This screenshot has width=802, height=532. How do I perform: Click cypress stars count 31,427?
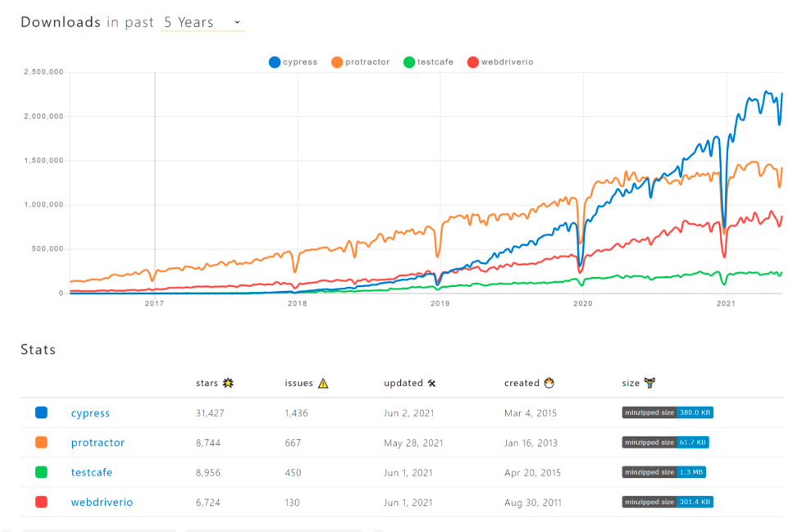[x=210, y=413]
